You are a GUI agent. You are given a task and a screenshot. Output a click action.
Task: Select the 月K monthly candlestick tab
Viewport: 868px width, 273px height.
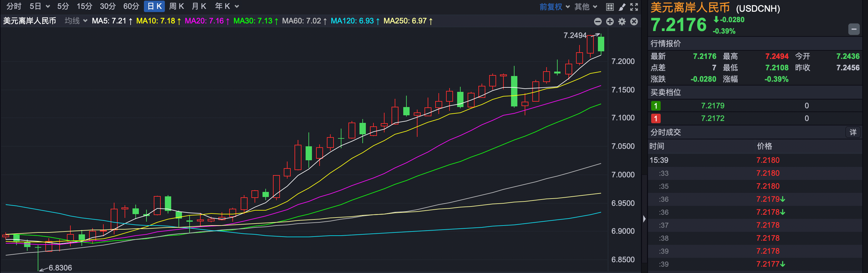[199, 6]
